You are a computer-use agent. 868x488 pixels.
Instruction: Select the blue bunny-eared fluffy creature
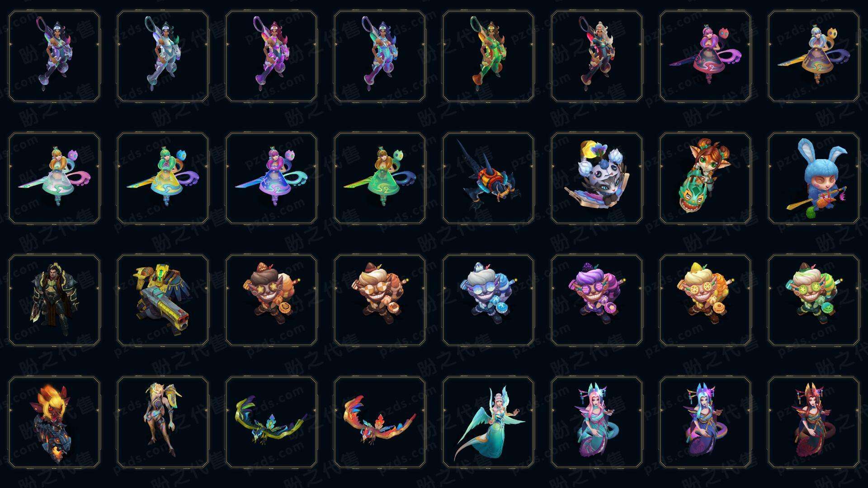tap(814, 178)
